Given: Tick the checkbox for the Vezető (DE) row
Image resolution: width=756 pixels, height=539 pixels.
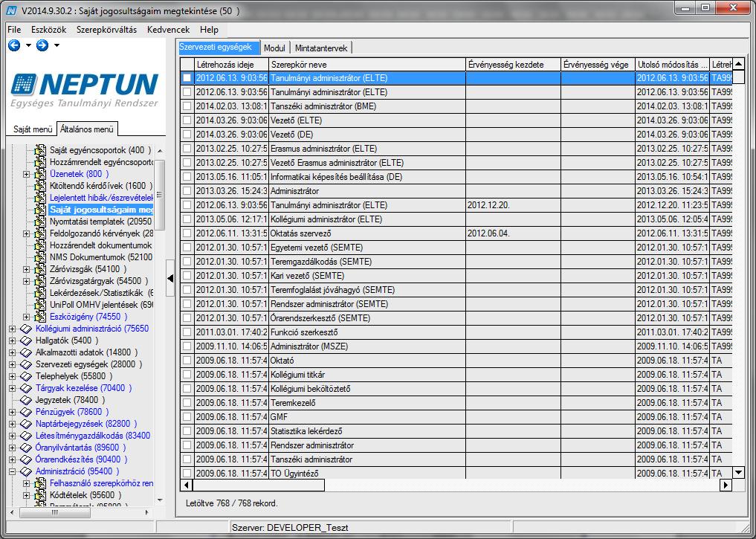Looking at the screenshot, I should (x=187, y=135).
